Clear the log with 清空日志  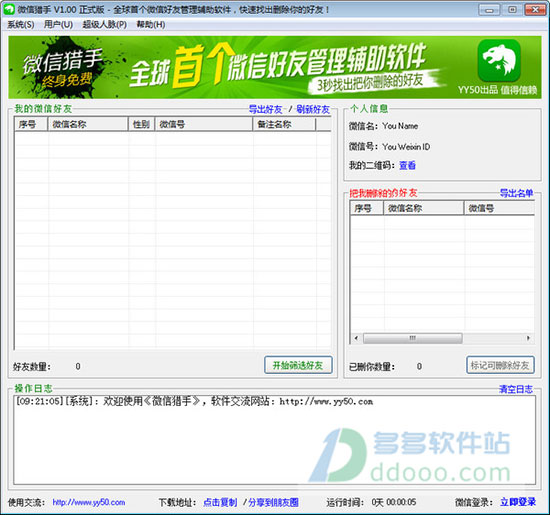point(516,389)
